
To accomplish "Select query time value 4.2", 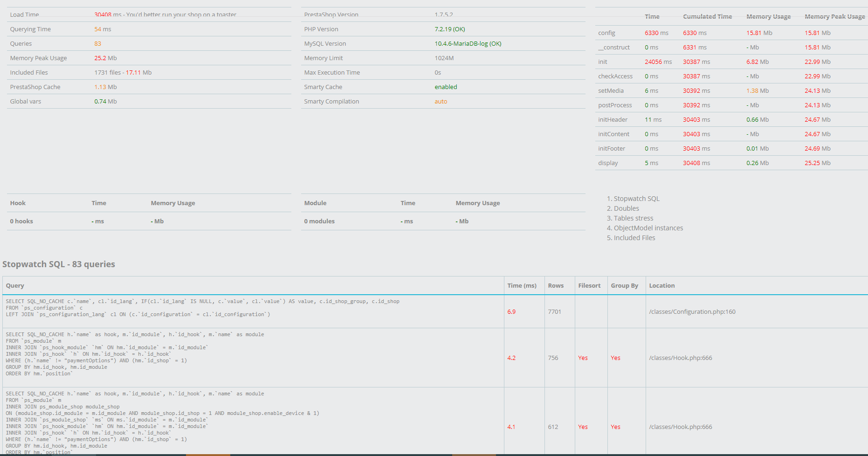I will click(x=511, y=358).
